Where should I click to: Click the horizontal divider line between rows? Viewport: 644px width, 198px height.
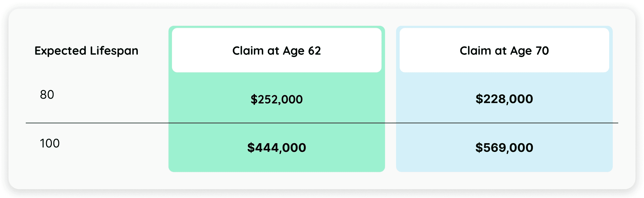[x=322, y=123]
